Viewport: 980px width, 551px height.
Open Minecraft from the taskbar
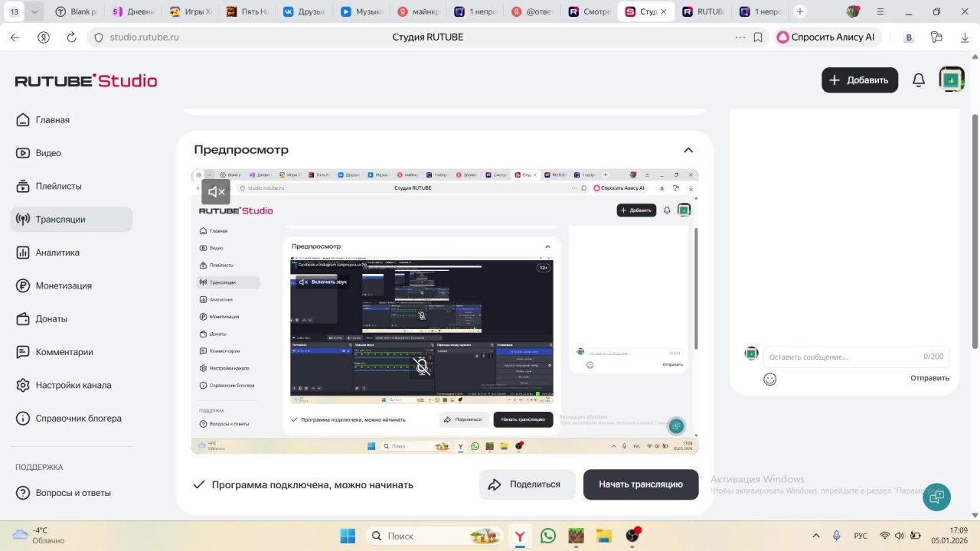click(x=575, y=536)
